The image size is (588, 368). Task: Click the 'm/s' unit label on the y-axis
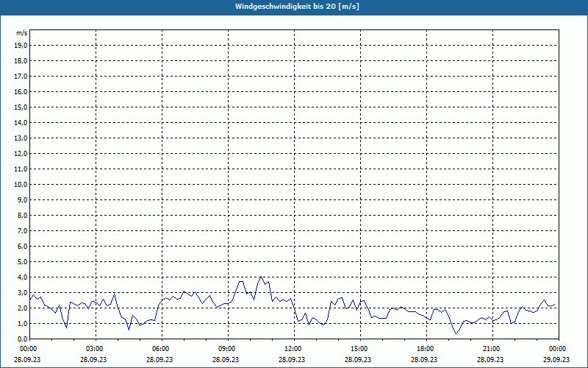(x=22, y=33)
